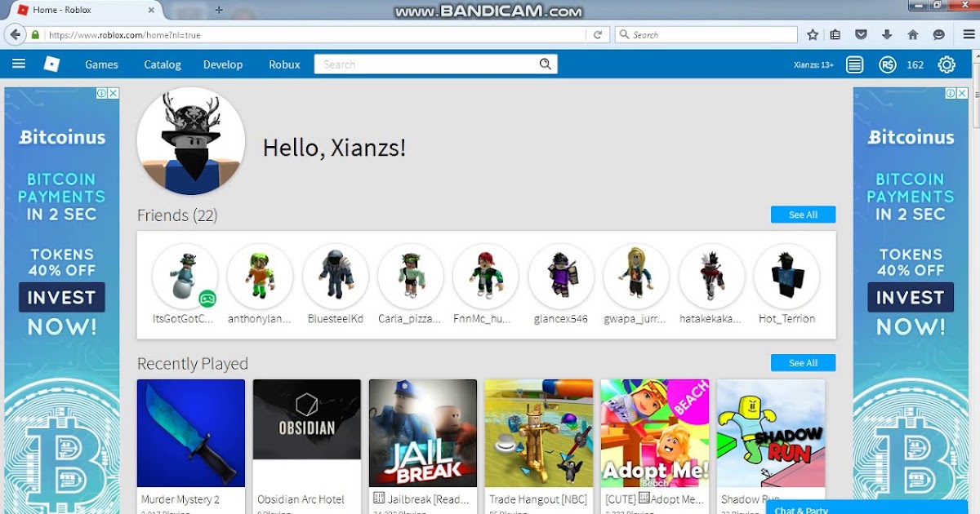Reload the page with the refresh icon

598,35
